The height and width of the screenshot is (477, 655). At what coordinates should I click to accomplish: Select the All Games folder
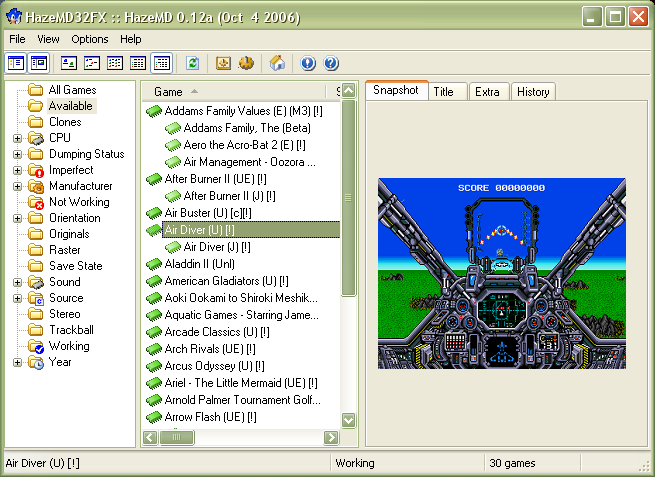tap(72, 90)
